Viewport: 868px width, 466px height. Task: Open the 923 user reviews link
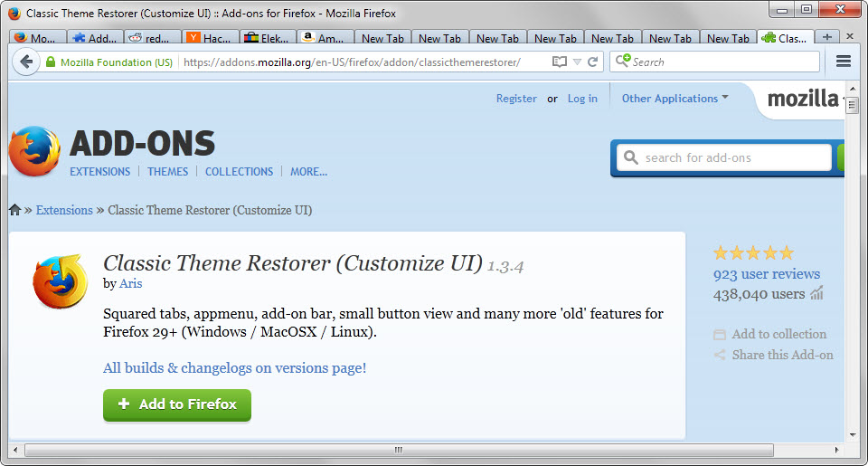[767, 274]
